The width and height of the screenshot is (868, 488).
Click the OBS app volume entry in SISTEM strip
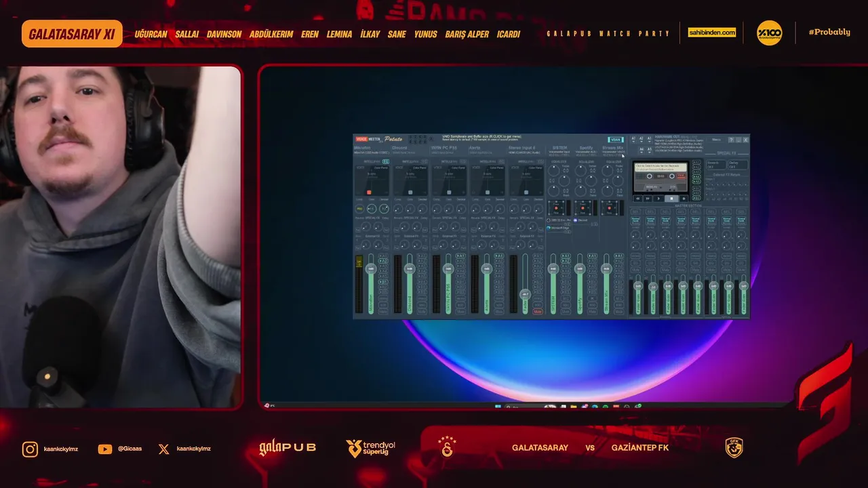[x=560, y=220]
